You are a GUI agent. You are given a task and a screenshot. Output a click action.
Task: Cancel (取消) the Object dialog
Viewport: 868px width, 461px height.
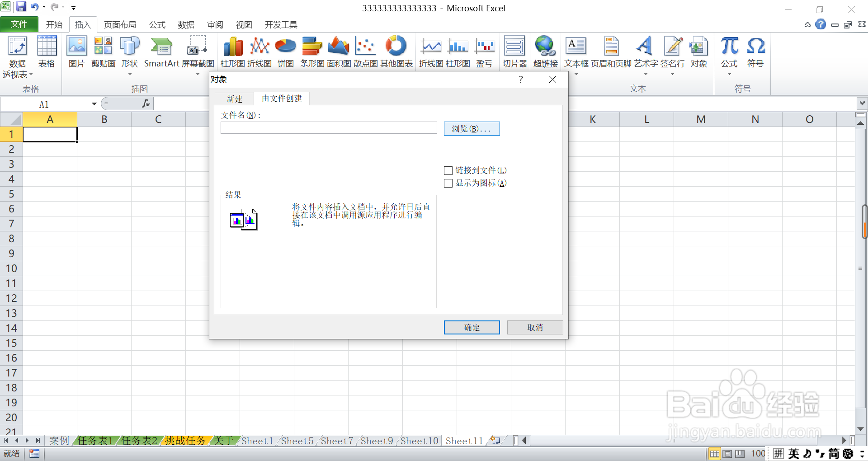pyautogui.click(x=535, y=328)
